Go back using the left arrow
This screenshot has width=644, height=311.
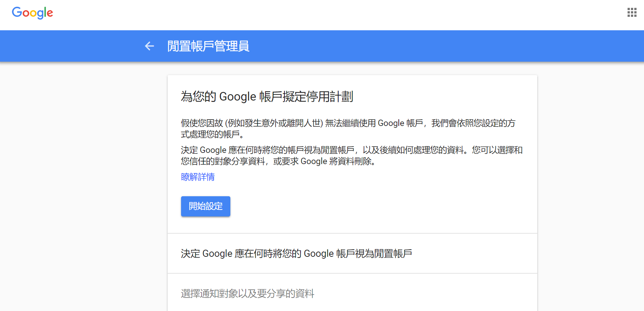click(149, 46)
